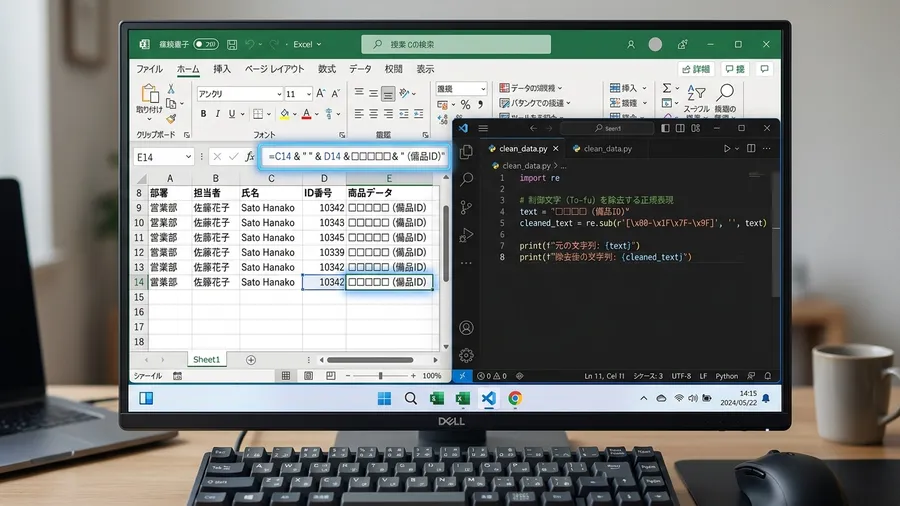Screen dimensions: 900x506
Task: Click the UTF-8 encoding in status bar
Action: pos(681,376)
